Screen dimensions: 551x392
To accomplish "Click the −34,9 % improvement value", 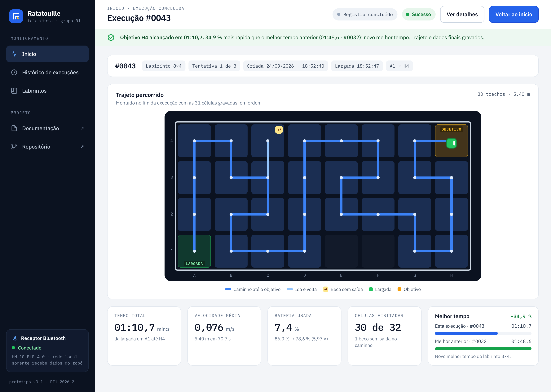I will point(521,316).
